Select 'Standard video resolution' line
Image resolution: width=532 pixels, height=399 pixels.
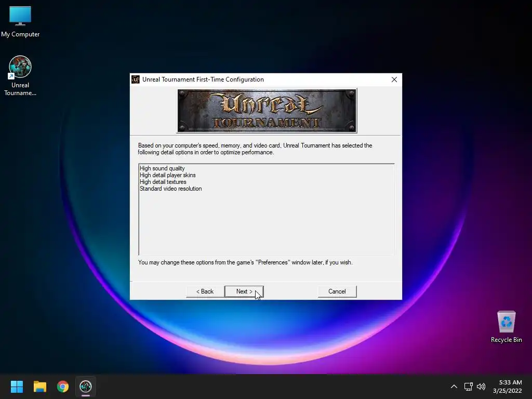coord(170,189)
